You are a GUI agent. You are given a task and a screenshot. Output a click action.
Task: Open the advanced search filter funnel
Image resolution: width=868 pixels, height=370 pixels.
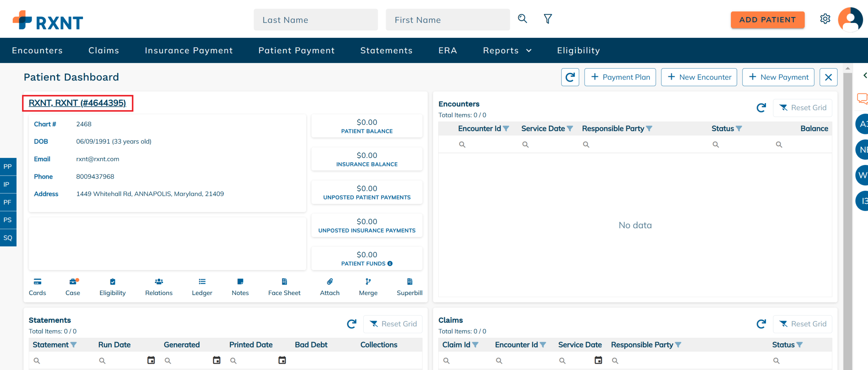548,19
